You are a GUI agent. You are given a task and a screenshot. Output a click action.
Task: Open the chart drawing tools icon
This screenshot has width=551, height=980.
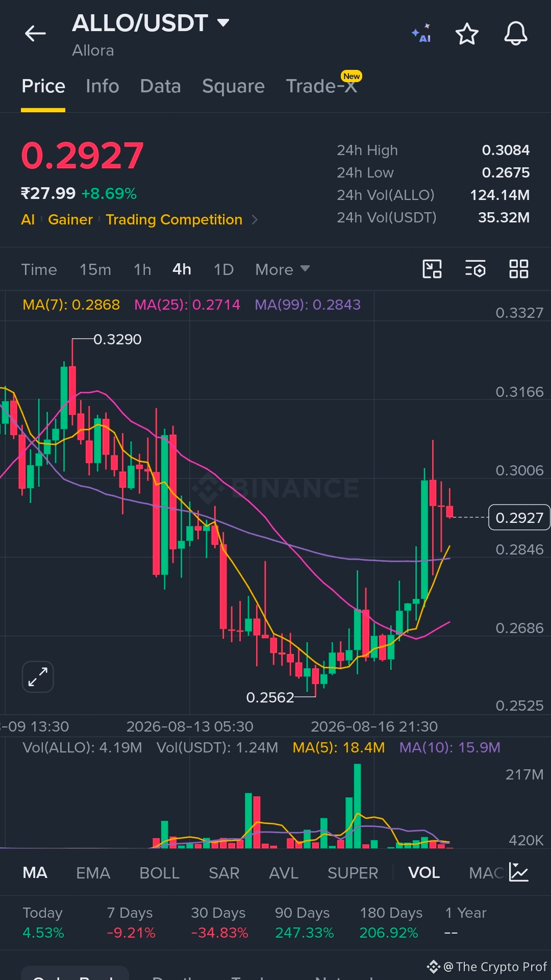point(432,269)
